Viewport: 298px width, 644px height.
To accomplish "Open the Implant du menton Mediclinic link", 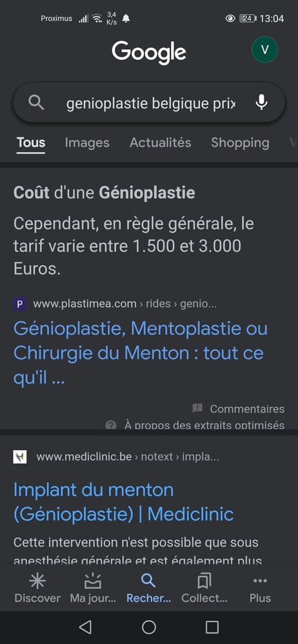I will coord(123,502).
